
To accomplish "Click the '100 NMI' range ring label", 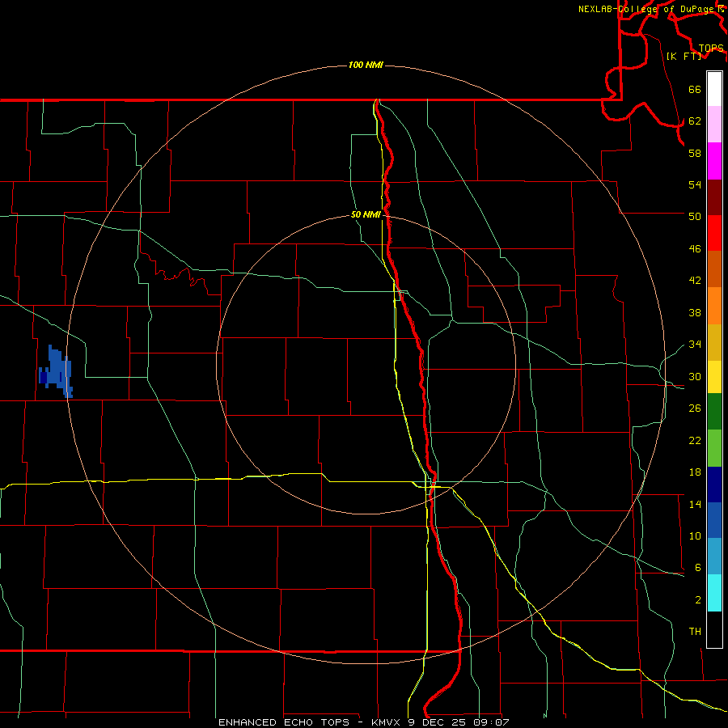I will 366,65.
